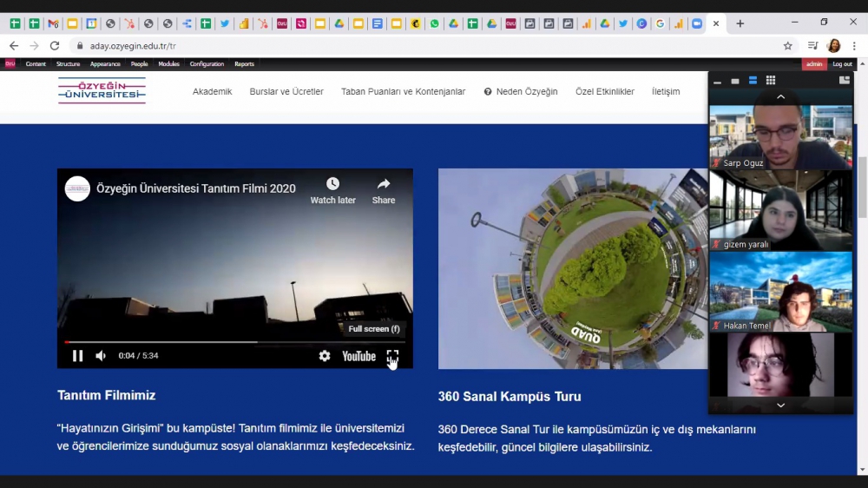This screenshot has width=868, height=488.
Task: Open Taban Puanları ve Kontenjanlar
Action: tap(403, 92)
